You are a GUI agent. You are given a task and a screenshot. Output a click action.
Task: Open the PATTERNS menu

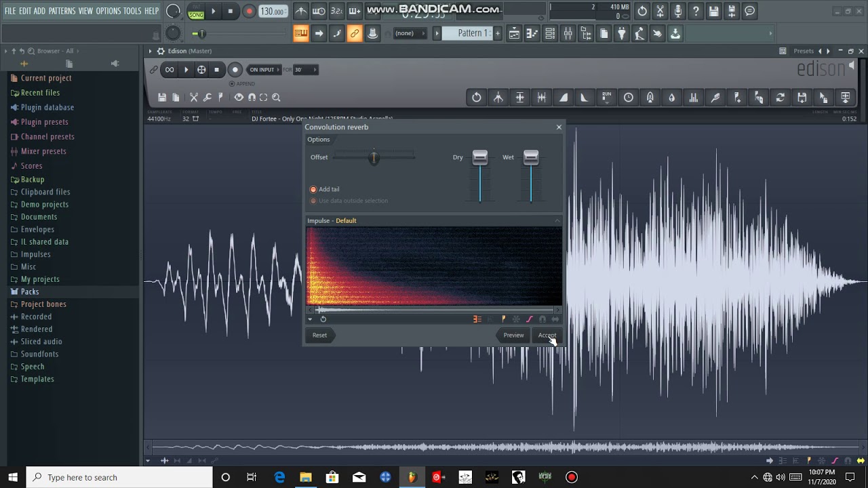coord(62,11)
